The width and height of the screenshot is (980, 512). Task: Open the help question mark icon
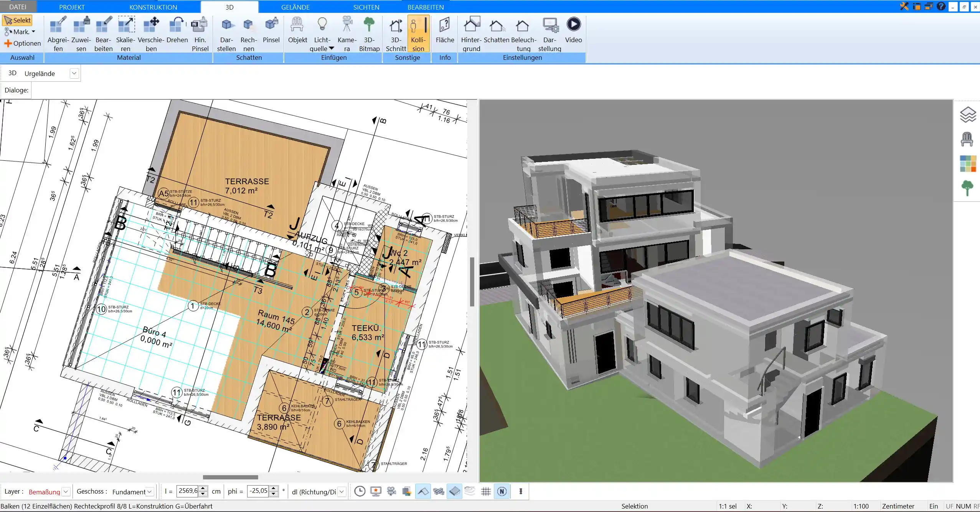coord(941,6)
